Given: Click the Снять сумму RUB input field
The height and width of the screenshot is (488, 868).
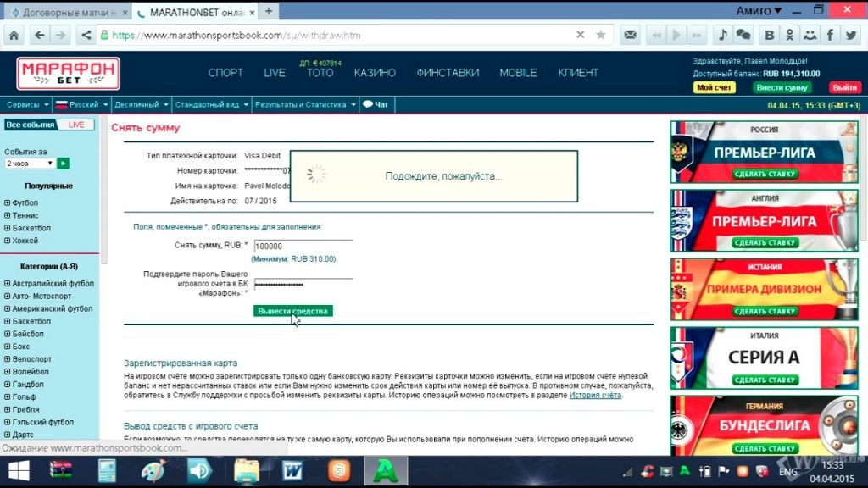Looking at the screenshot, I should [303, 246].
